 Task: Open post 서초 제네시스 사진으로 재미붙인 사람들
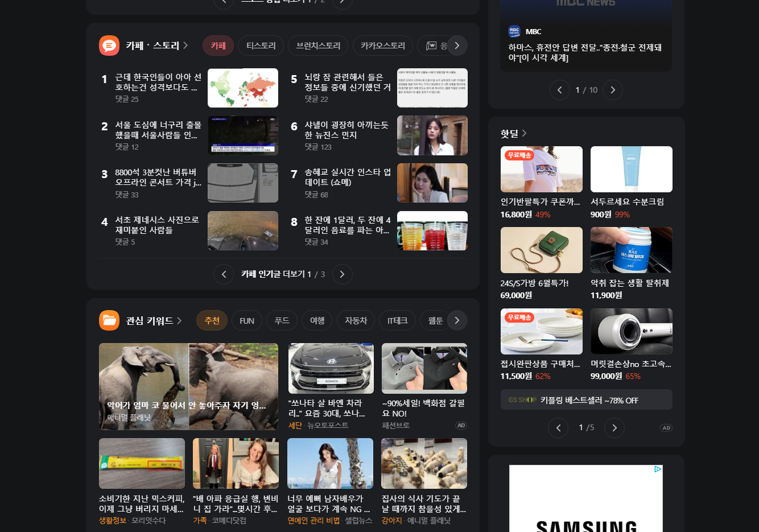[x=157, y=225]
